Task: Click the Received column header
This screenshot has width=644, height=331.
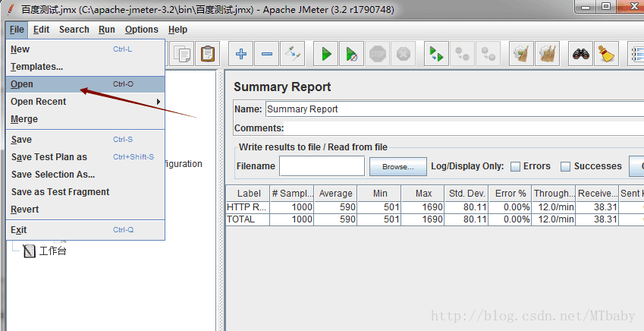Action: [597, 194]
